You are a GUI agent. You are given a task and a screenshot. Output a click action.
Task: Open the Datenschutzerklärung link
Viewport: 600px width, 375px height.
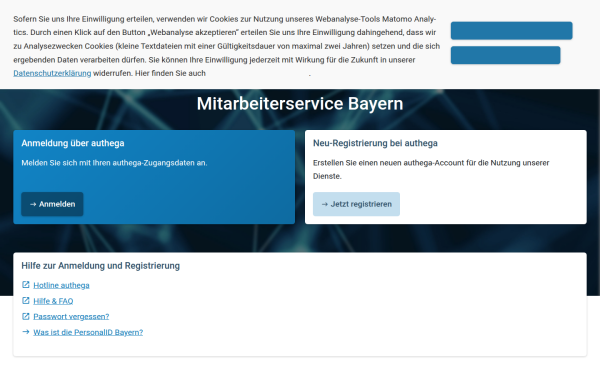[x=52, y=73]
